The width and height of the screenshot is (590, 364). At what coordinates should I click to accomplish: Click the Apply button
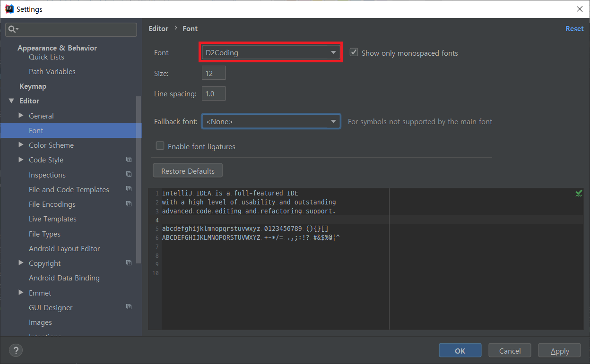point(560,351)
